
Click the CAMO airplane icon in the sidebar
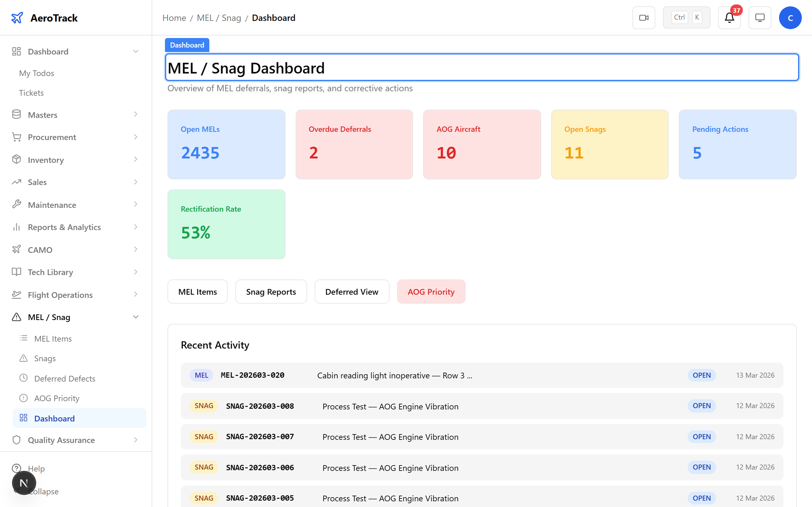click(x=16, y=249)
